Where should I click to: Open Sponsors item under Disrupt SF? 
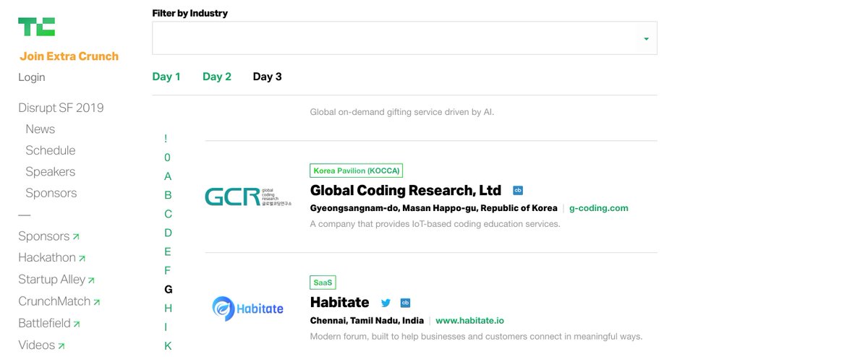click(51, 193)
